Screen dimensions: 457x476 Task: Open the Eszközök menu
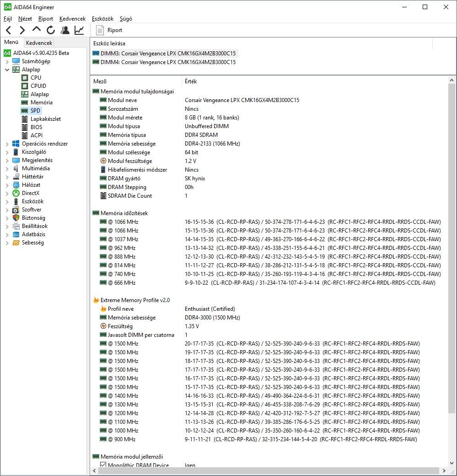tap(102, 18)
